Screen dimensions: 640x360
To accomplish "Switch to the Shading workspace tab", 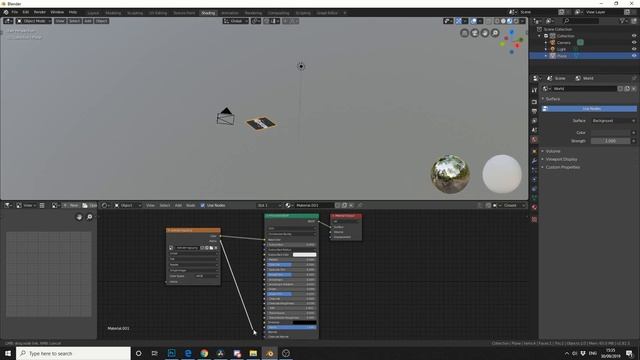I will tap(208, 13).
